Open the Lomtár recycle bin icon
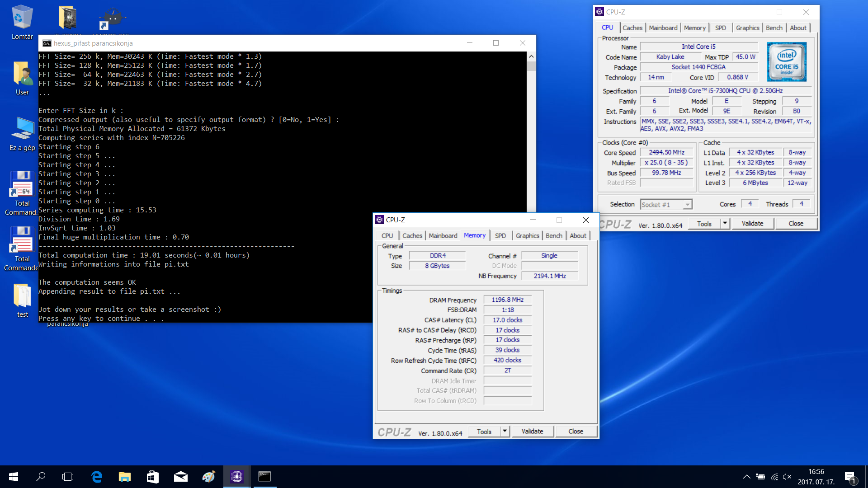 point(22,23)
